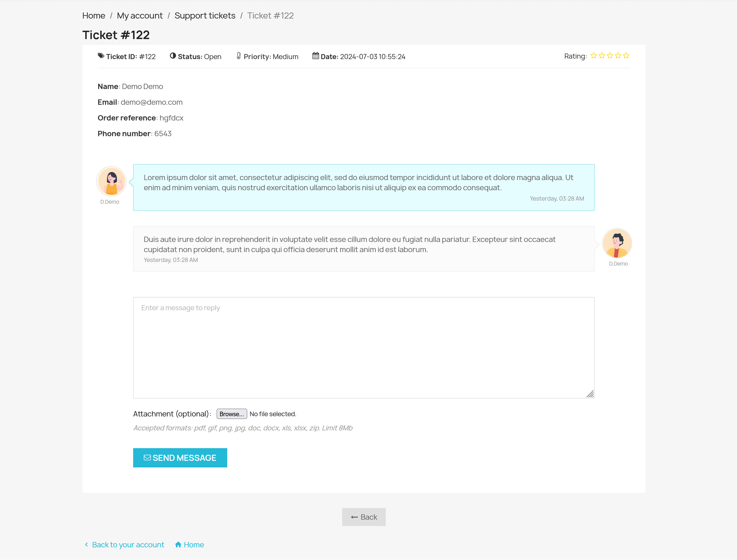The width and height of the screenshot is (737, 560).
Task: Rate the ticket with the fifth star
Action: [x=626, y=56]
